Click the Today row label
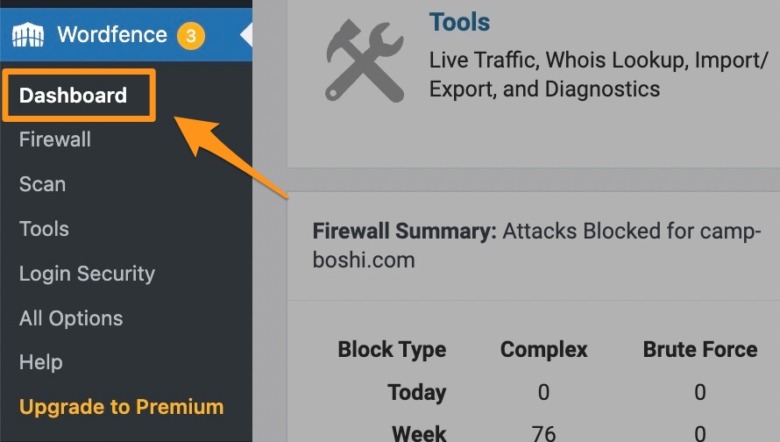This screenshot has width=780, height=442. pyautogui.click(x=417, y=392)
